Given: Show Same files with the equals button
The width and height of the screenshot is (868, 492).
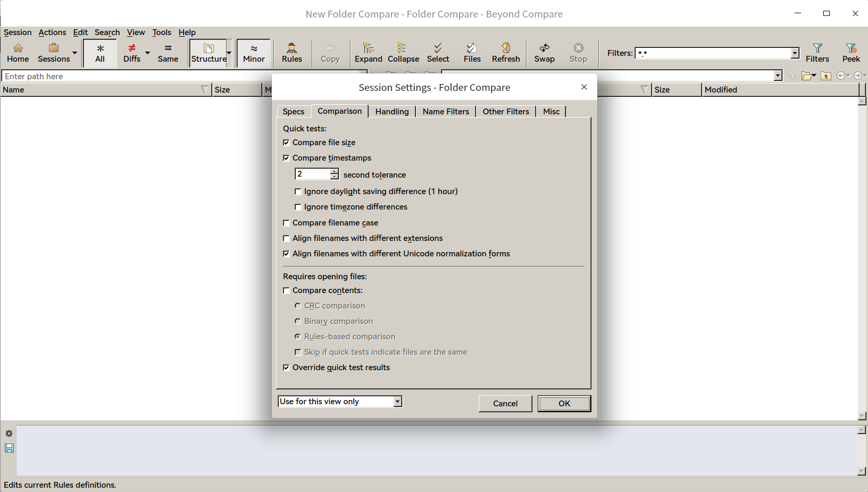Looking at the screenshot, I should click(168, 53).
